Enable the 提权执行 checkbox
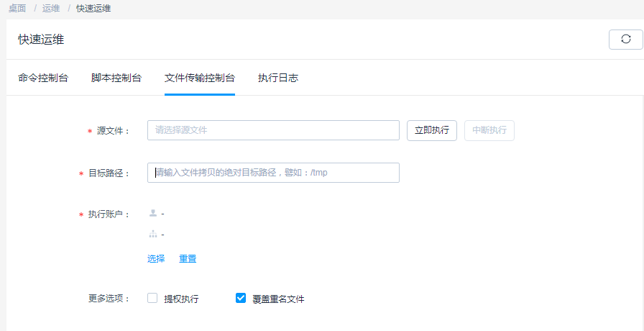This screenshot has height=331, width=644. (x=152, y=298)
